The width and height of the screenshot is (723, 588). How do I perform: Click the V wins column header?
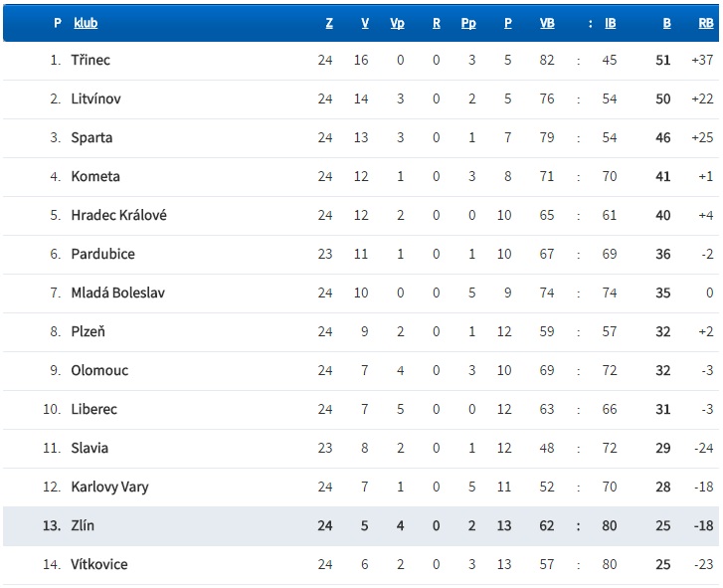[365, 23]
